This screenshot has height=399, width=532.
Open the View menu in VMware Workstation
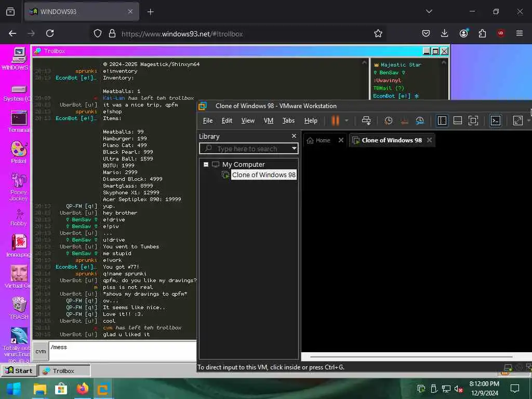(x=248, y=121)
